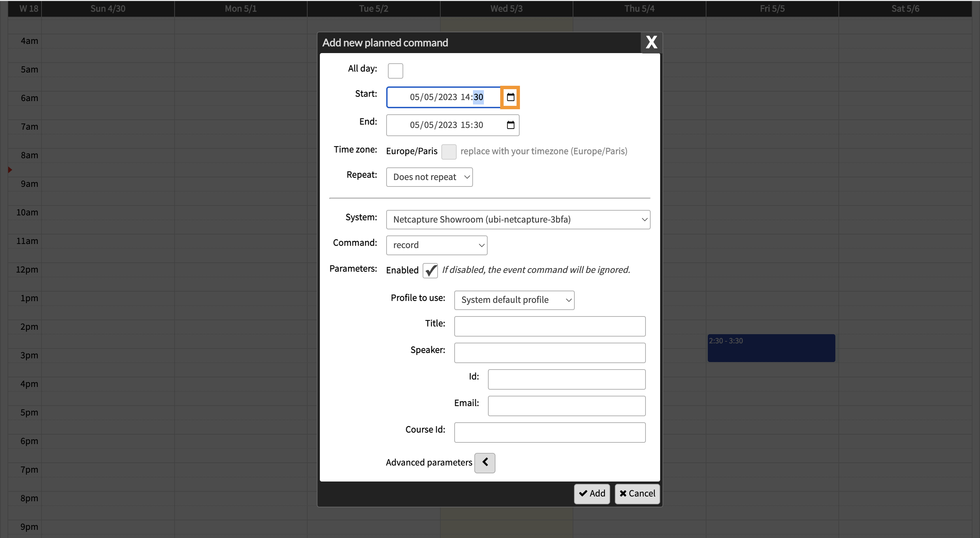Click the Fri 5/5 column header
The image size is (980, 538).
[x=772, y=9]
